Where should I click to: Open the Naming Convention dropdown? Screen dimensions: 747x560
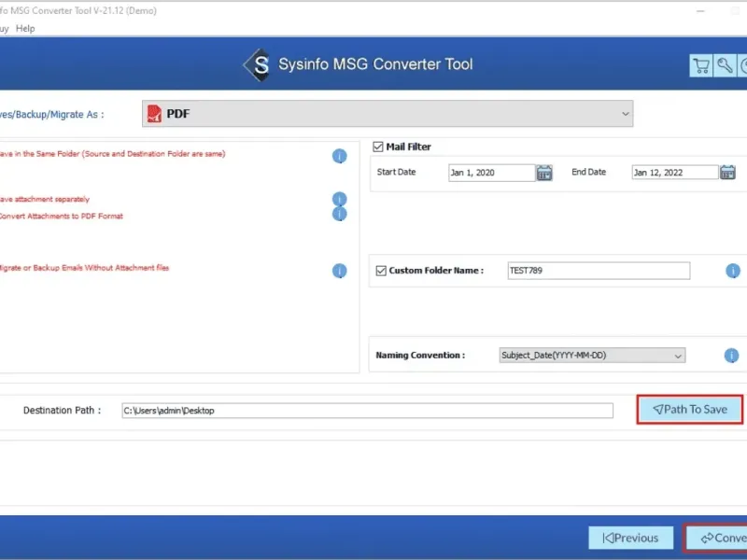click(592, 356)
